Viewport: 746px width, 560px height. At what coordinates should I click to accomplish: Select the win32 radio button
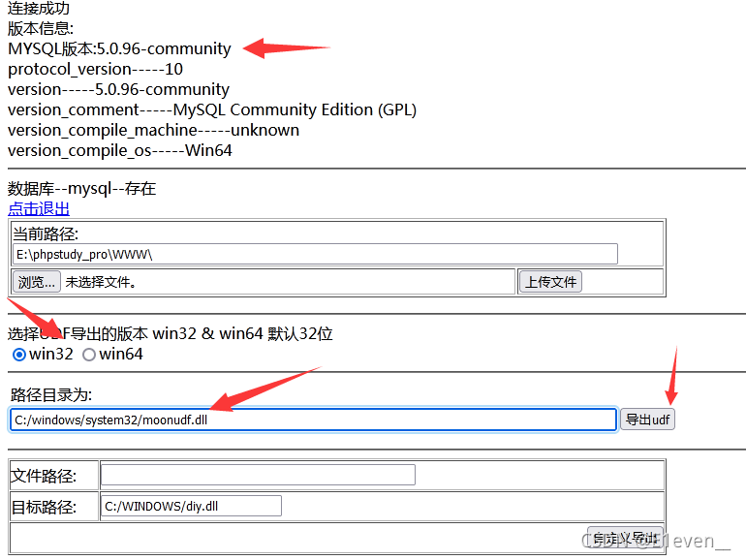tap(19, 355)
